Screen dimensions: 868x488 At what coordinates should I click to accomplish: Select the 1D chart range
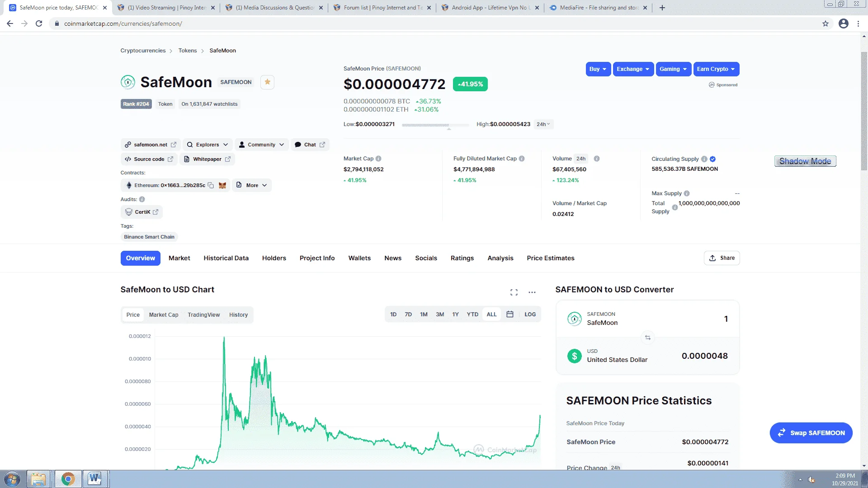tap(393, 314)
